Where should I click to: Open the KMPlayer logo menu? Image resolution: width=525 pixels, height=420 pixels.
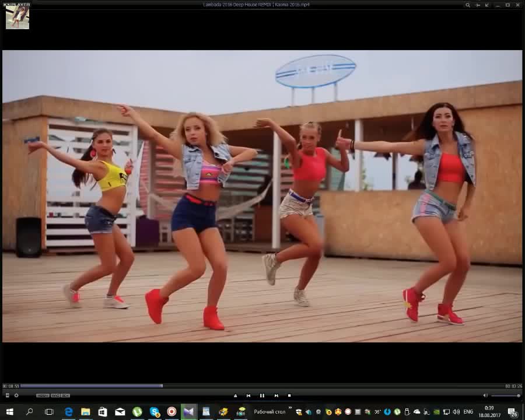tap(16, 4)
